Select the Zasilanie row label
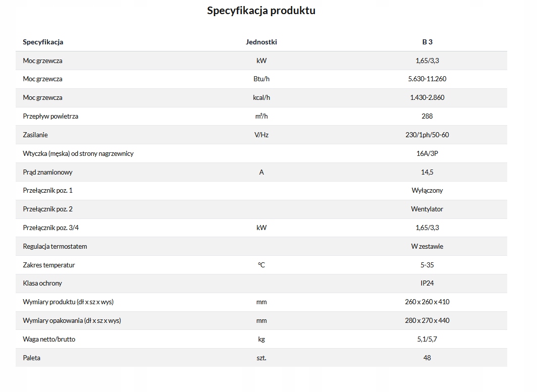 35,135
